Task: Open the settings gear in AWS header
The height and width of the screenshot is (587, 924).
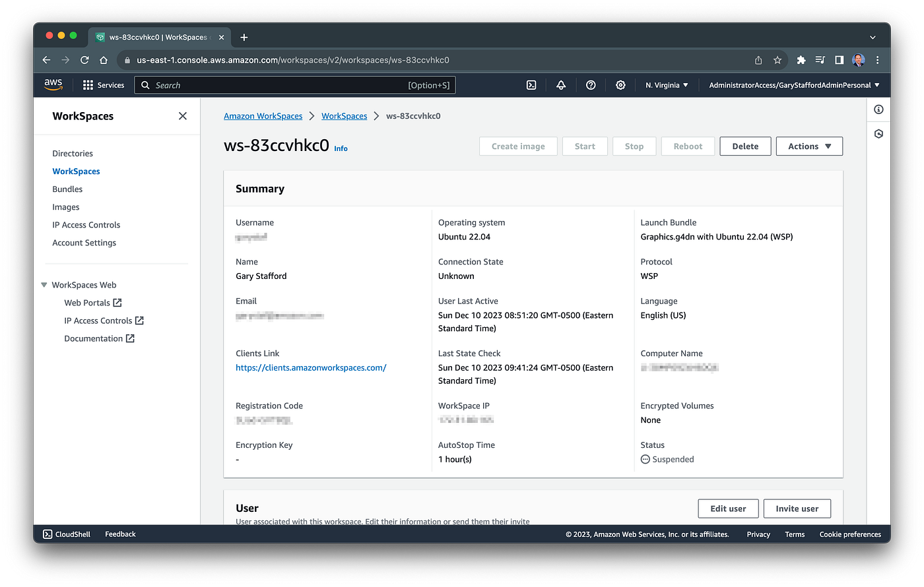Action: [x=620, y=85]
